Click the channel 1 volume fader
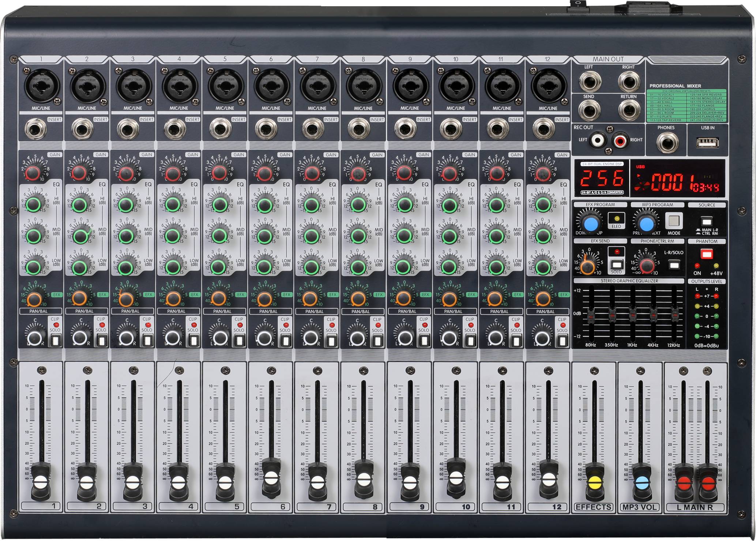 tap(40, 482)
